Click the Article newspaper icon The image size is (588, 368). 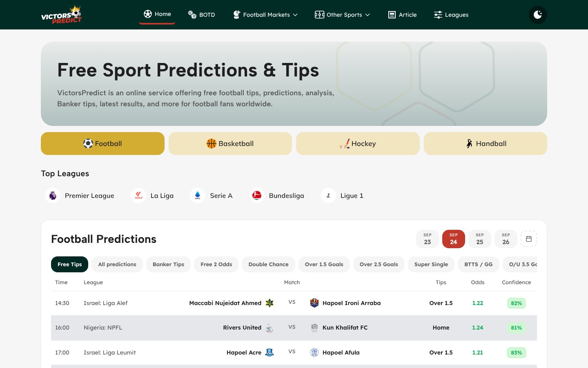point(392,15)
